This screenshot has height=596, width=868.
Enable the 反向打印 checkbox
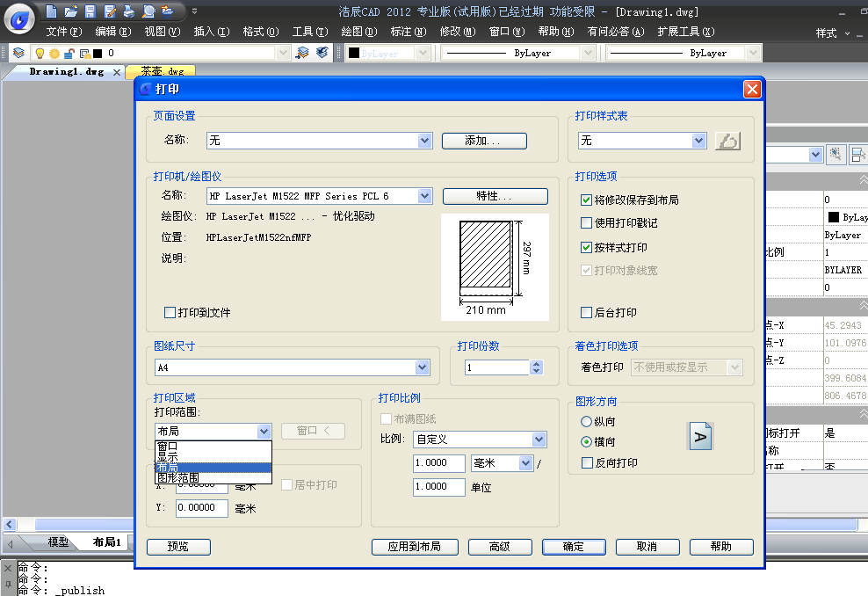587,462
